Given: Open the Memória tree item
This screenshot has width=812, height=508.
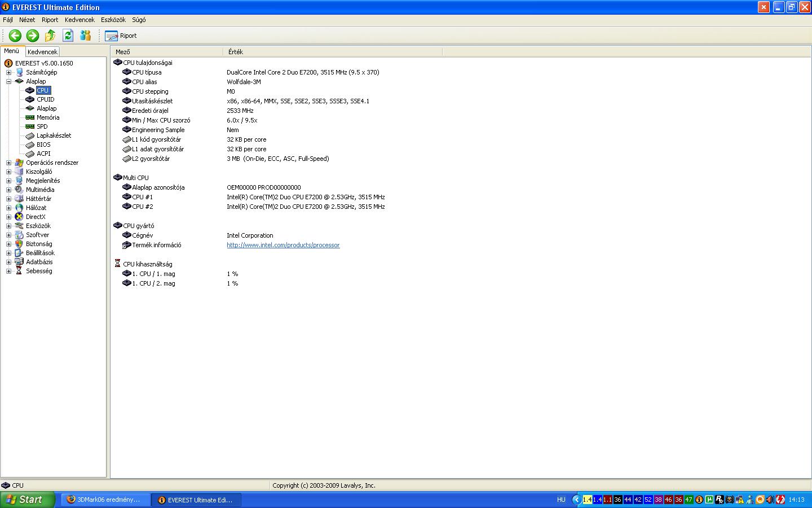Looking at the screenshot, I should coord(48,117).
